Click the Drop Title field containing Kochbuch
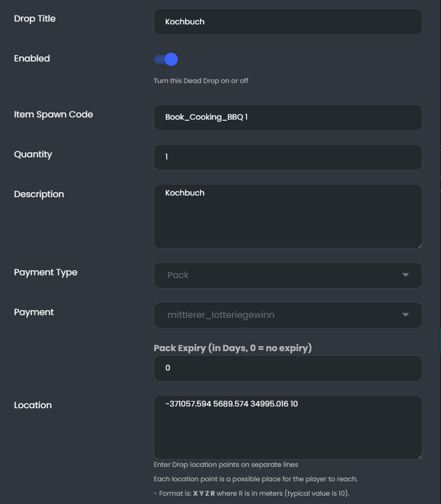The height and width of the screenshot is (504, 441). tap(288, 22)
